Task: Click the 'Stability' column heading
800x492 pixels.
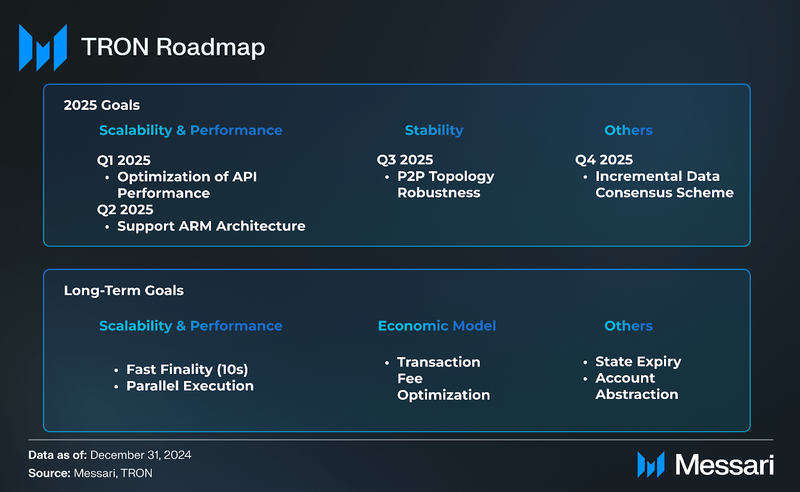Action: [434, 130]
